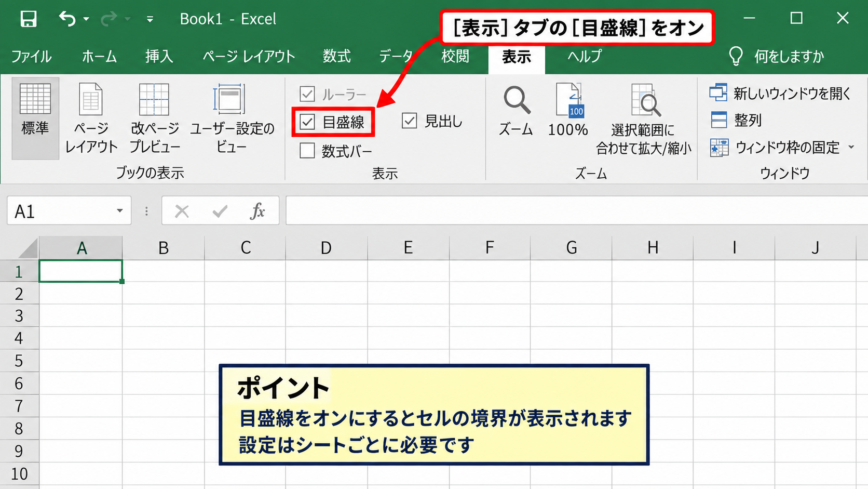Switch to the 数式 tab
This screenshot has width=868, height=489.
(336, 56)
